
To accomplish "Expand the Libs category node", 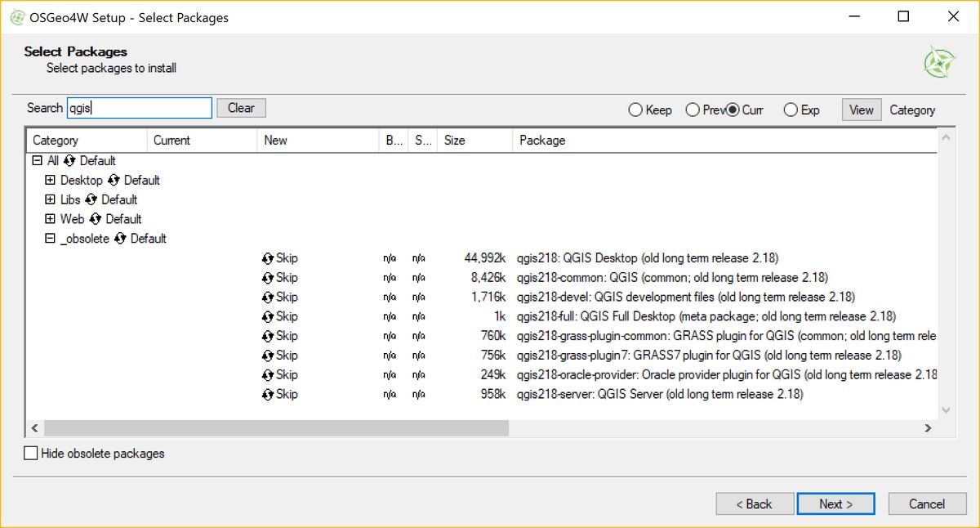I will 51,200.
